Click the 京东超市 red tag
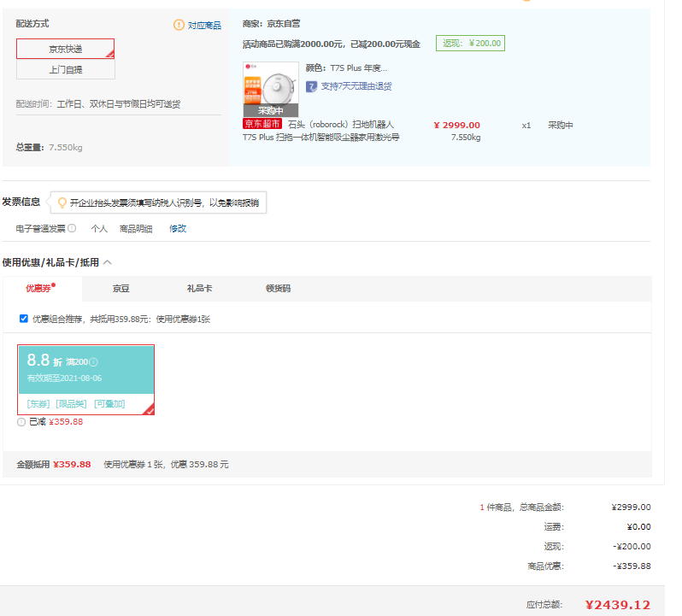This screenshot has height=616, width=682. point(262,124)
